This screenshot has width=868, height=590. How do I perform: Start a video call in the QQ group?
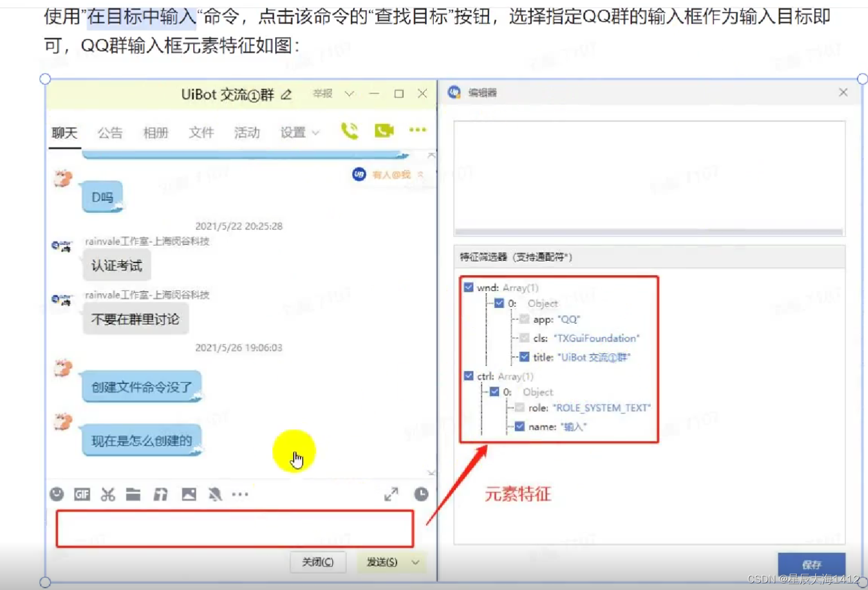click(x=384, y=131)
